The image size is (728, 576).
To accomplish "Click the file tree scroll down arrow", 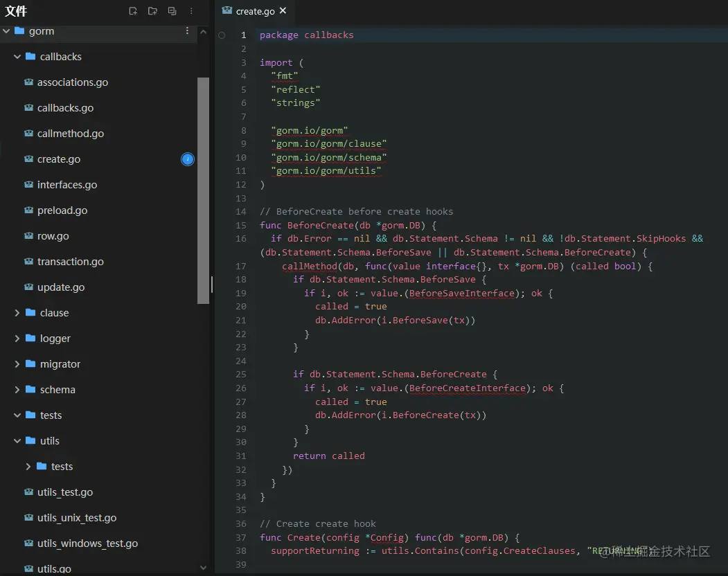I will point(203,567).
